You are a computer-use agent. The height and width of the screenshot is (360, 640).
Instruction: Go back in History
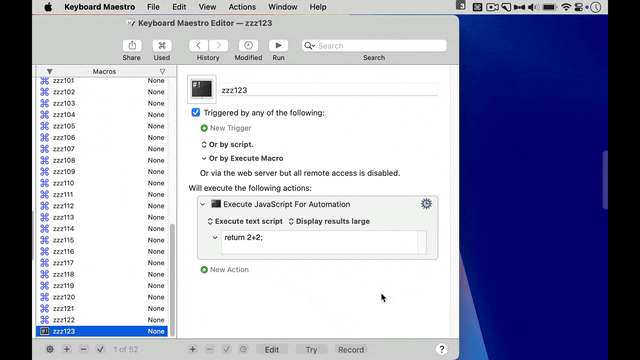[198, 45]
